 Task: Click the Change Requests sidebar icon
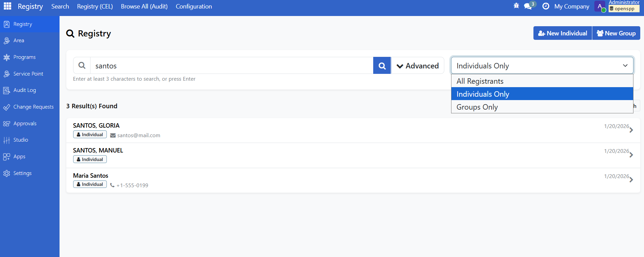6,107
